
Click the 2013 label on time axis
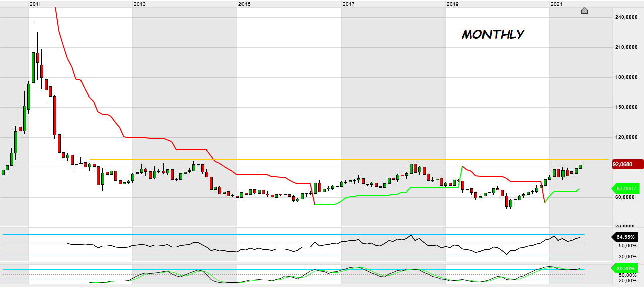point(139,4)
